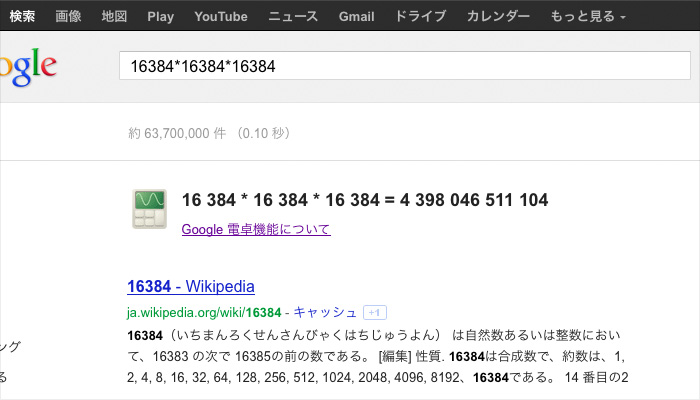Open ニュース in the top bar

click(x=293, y=17)
